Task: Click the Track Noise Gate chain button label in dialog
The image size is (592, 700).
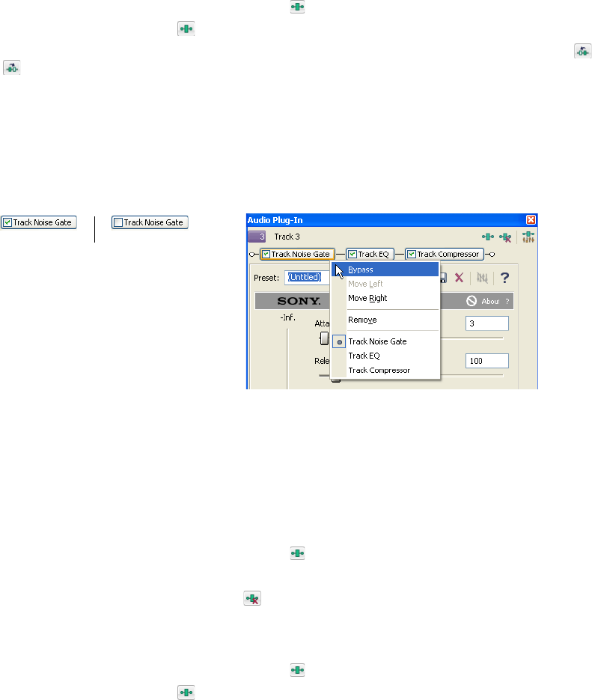Action: coord(300,254)
